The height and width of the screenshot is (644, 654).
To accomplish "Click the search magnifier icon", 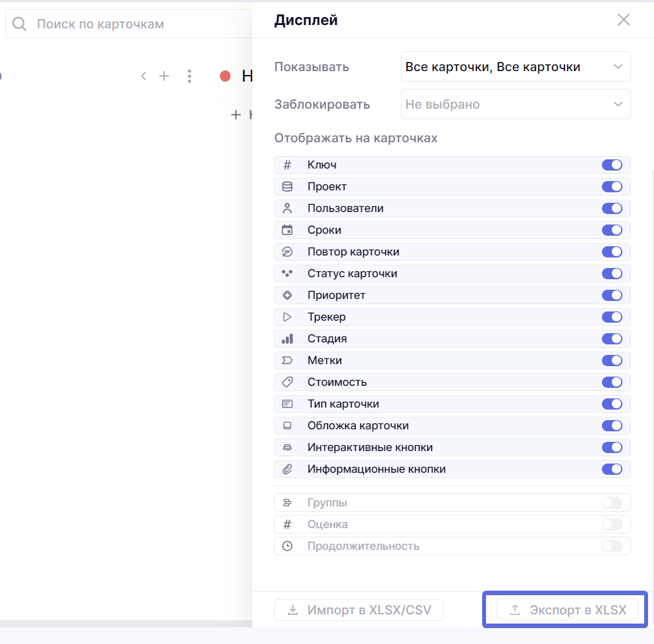I will 20,24.
